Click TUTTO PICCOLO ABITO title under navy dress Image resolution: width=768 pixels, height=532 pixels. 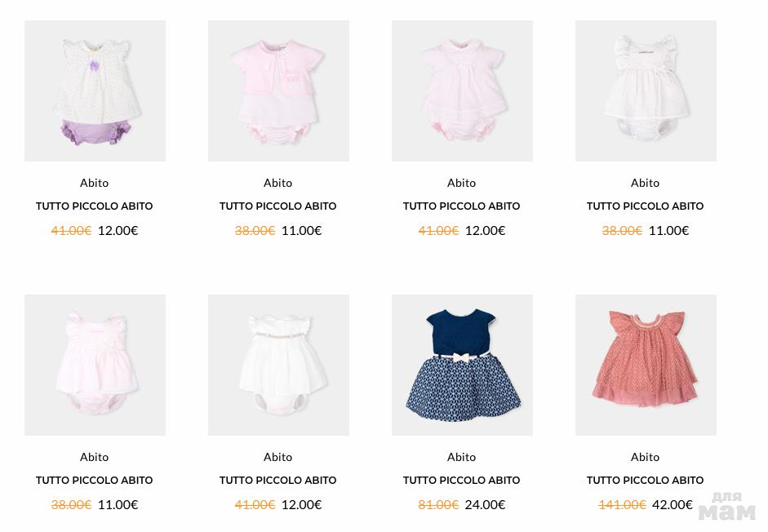pyautogui.click(x=461, y=480)
